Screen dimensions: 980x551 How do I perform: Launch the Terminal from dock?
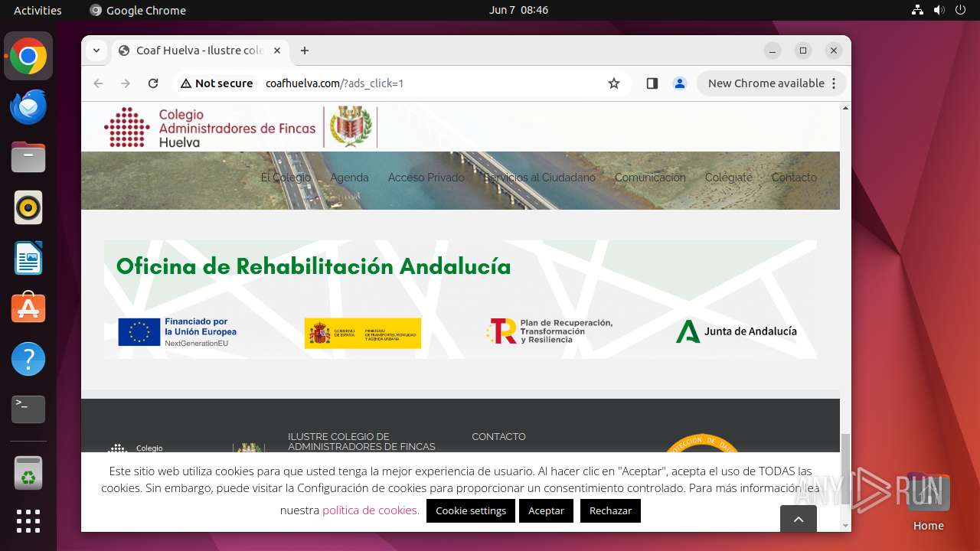click(x=28, y=409)
